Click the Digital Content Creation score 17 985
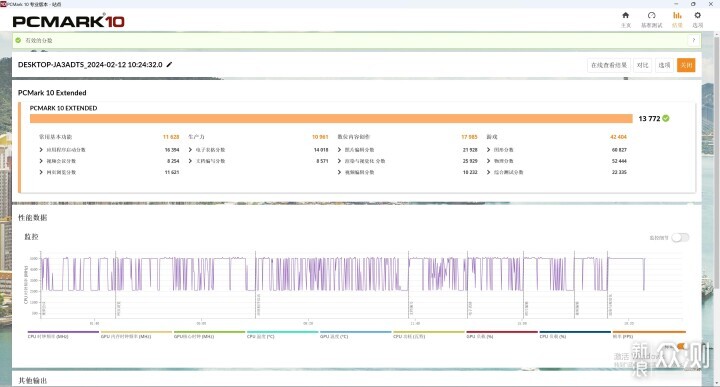 click(469, 137)
